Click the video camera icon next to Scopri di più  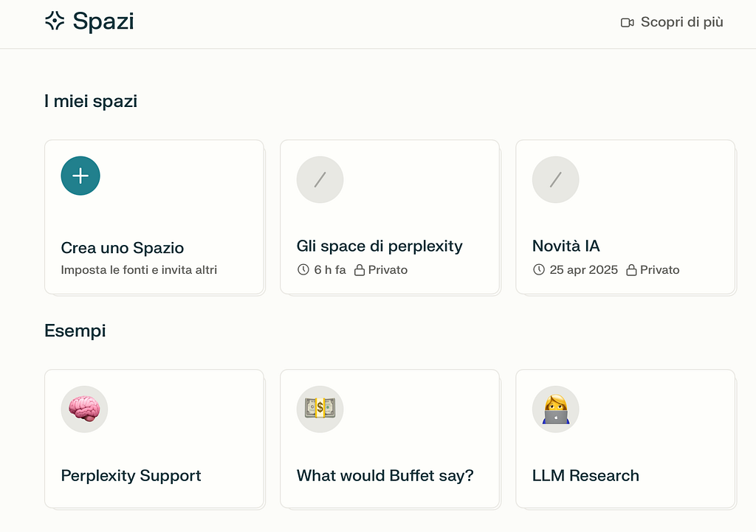coord(628,23)
